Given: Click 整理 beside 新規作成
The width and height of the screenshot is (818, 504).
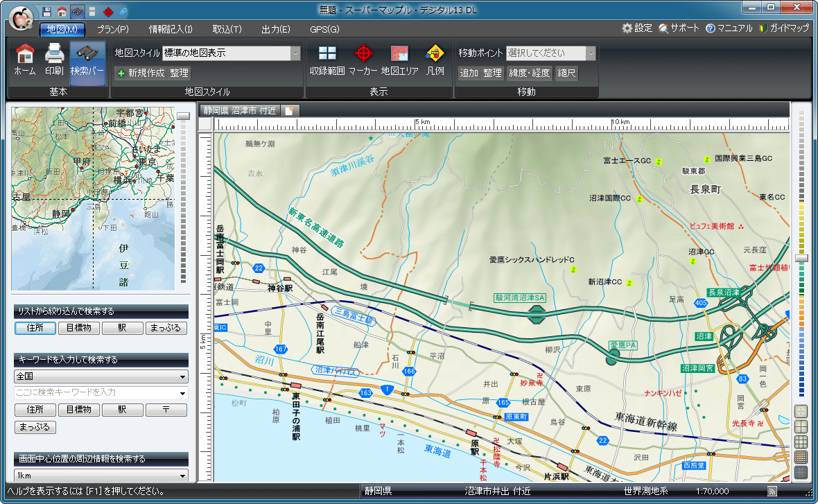Looking at the screenshot, I should 179,73.
